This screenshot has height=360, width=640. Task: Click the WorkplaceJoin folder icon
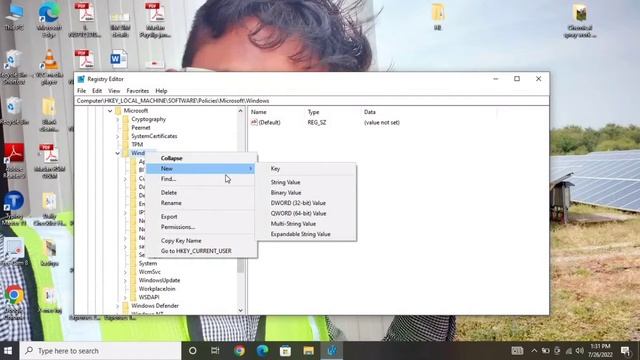tap(133, 289)
